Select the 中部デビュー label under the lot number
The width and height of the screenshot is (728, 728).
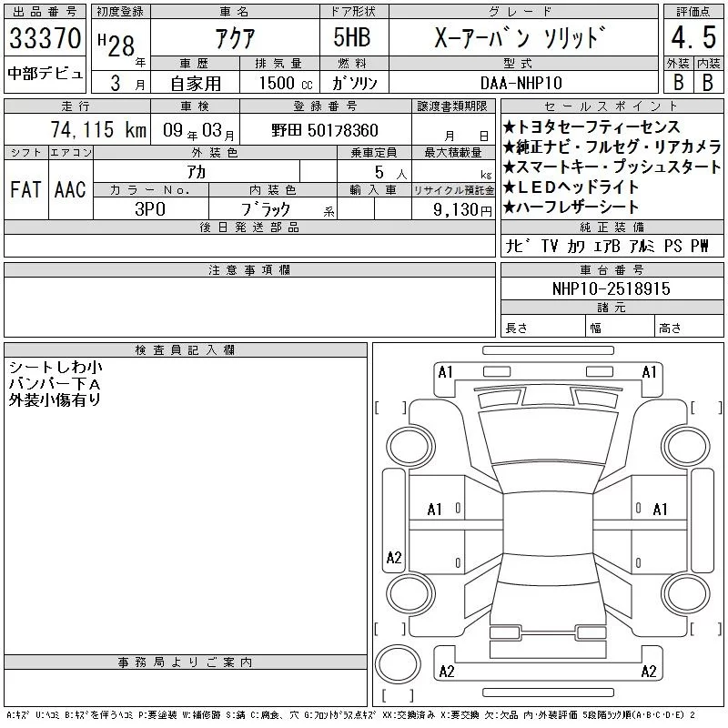(x=45, y=74)
